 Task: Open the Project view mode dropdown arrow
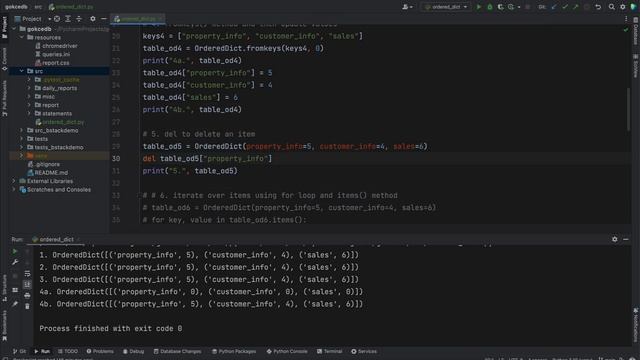pyautogui.click(x=49, y=19)
